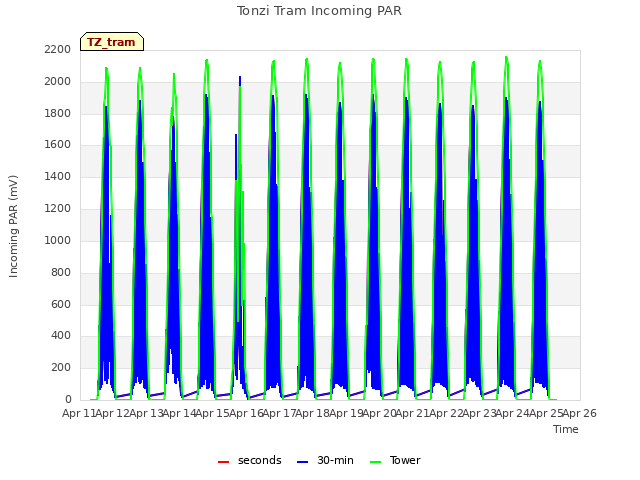
Task: Select the Apr 16 x-axis tick label
Action: [246, 413]
